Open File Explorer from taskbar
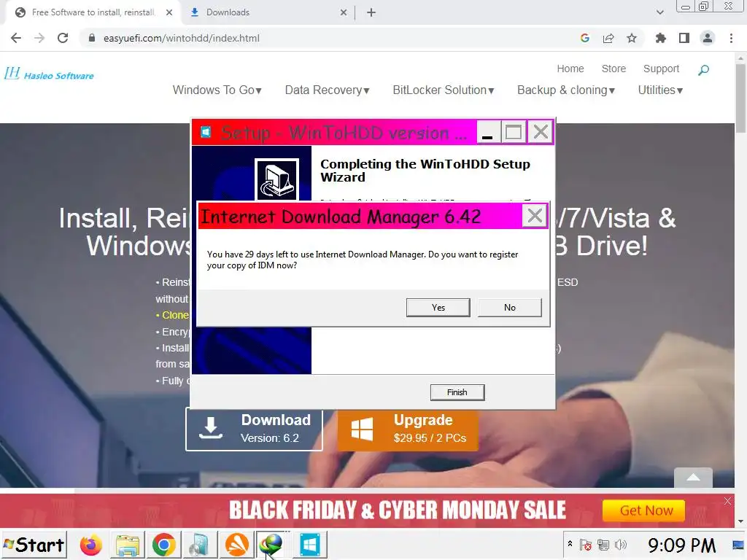The image size is (747, 560). click(x=127, y=545)
